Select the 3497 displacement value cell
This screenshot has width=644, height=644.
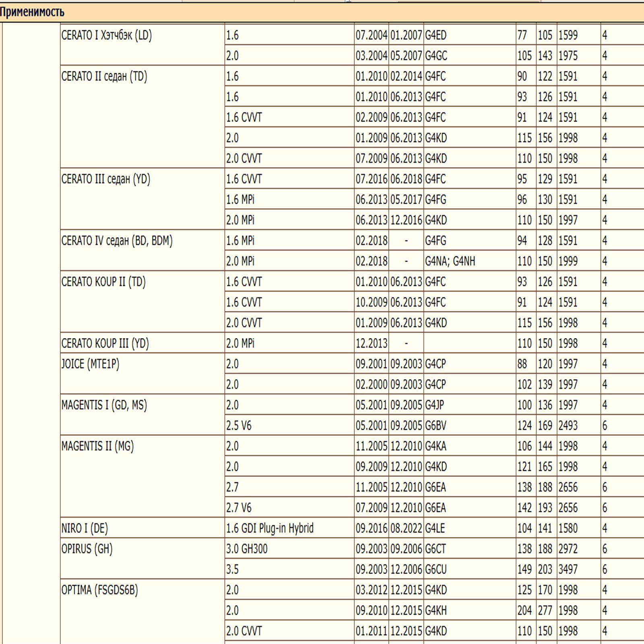pos(568,570)
